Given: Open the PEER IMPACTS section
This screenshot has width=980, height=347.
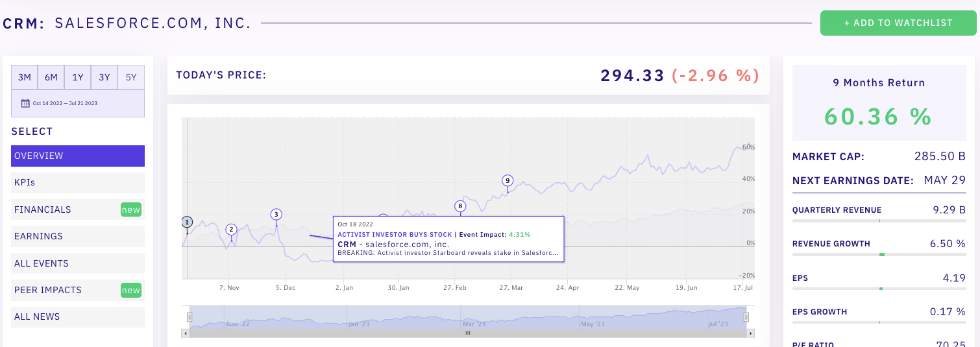Looking at the screenshot, I should tap(78, 290).
